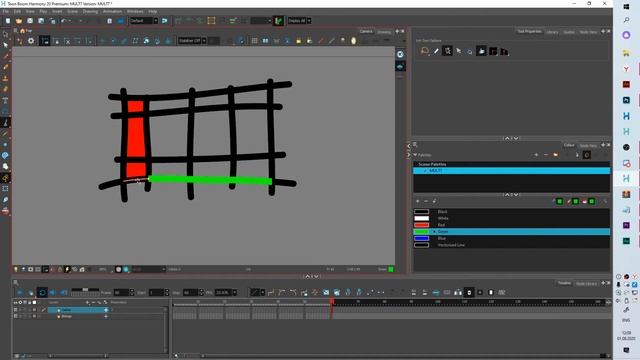Select the Text tool in the left toolbar
The width and height of the screenshot is (640, 360).
[x=5, y=100]
